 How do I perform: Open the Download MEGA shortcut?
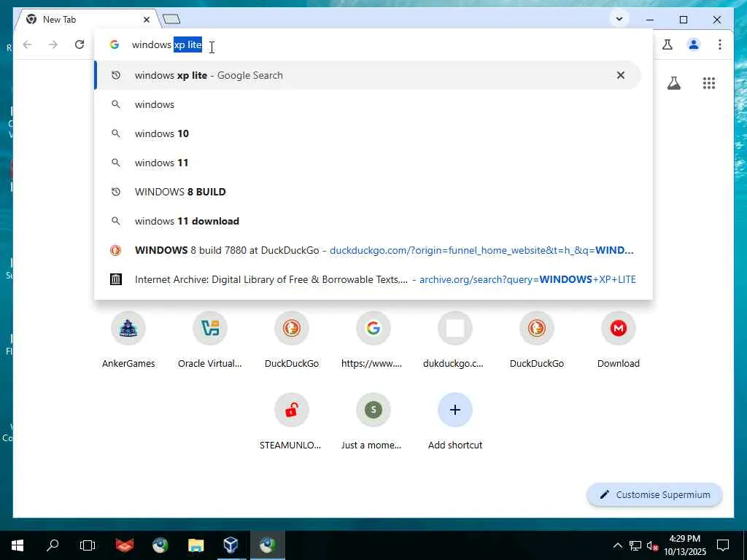(619, 340)
